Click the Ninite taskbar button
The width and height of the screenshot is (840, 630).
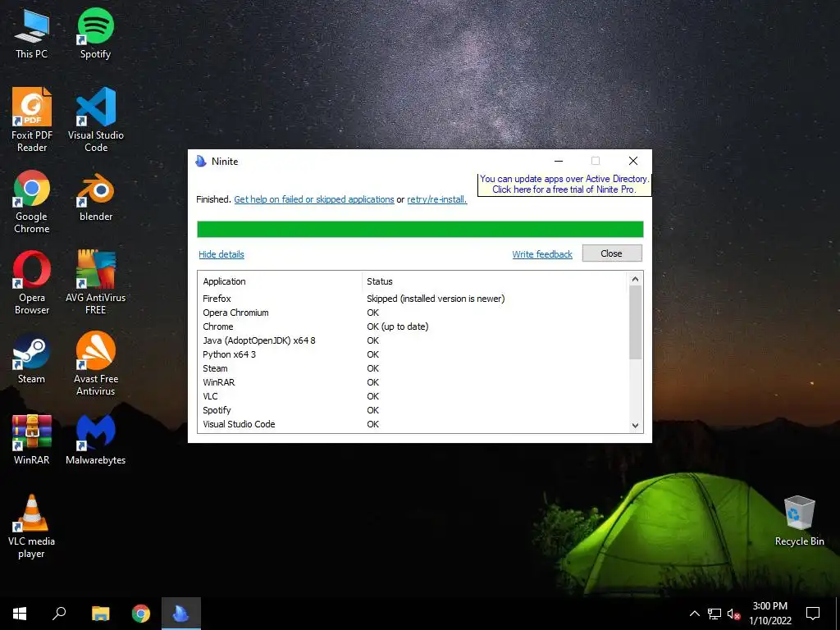(181, 614)
